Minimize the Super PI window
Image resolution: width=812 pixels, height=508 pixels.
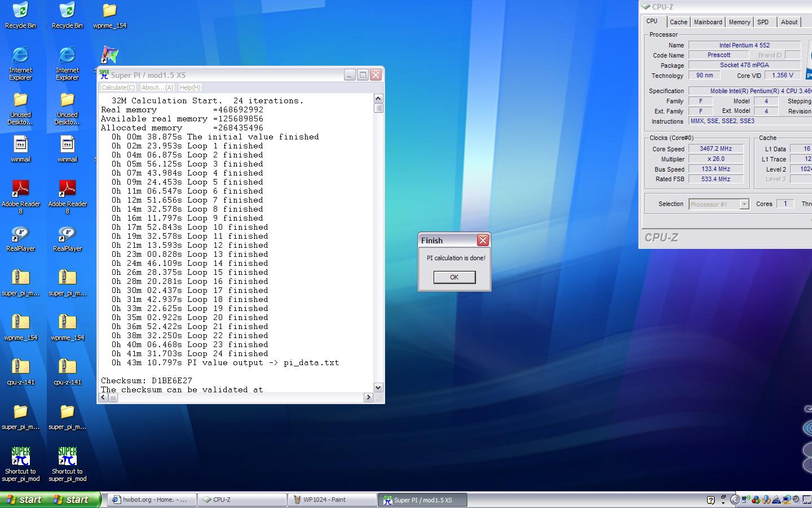[350, 75]
